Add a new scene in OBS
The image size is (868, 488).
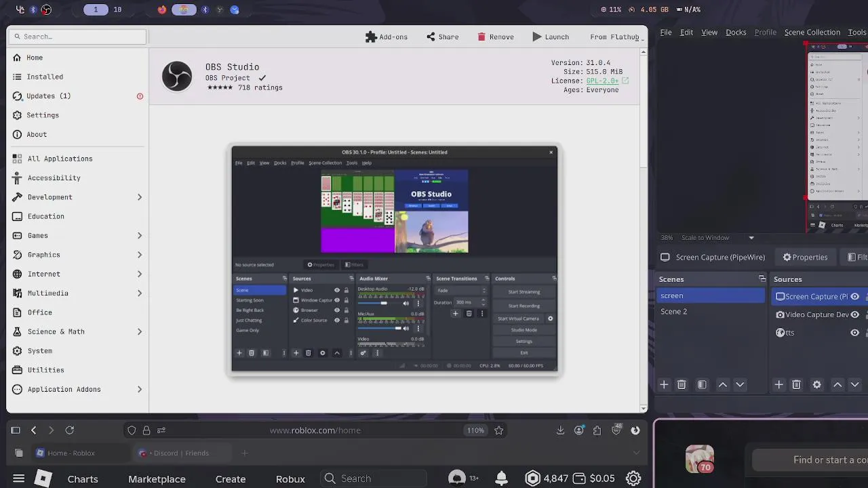[x=664, y=385]
